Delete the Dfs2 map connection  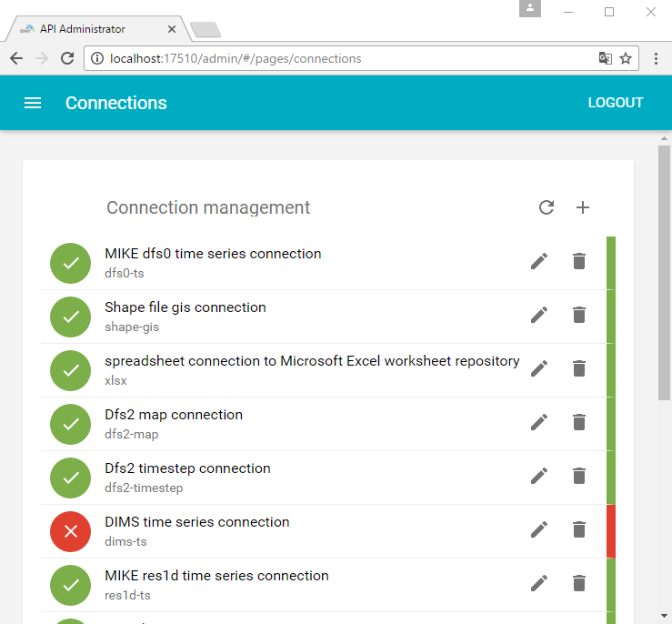pyautogui.click(x=579, y=422)
